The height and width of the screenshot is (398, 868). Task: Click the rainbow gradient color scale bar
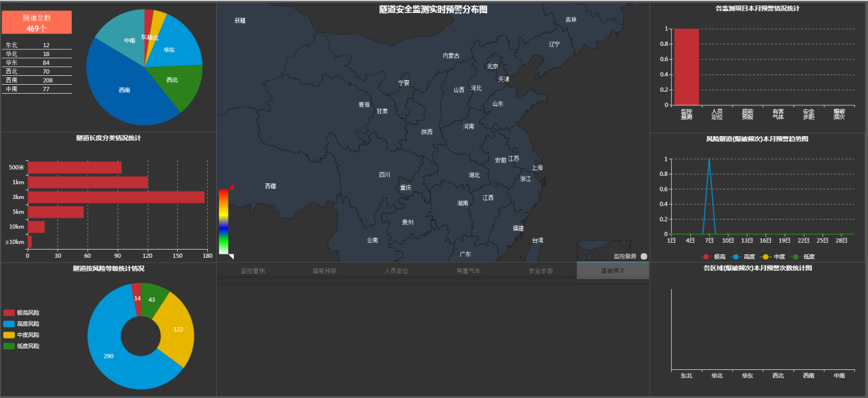223,222
